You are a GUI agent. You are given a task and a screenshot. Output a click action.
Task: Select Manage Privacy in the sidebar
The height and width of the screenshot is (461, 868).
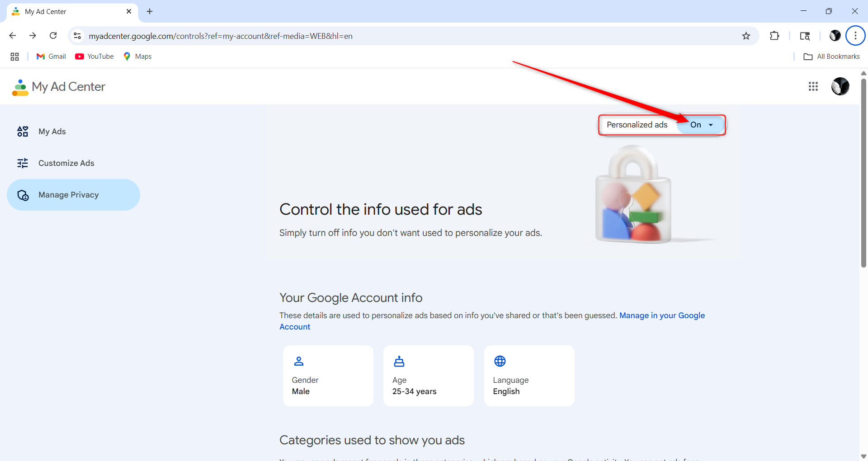point(68,194)
